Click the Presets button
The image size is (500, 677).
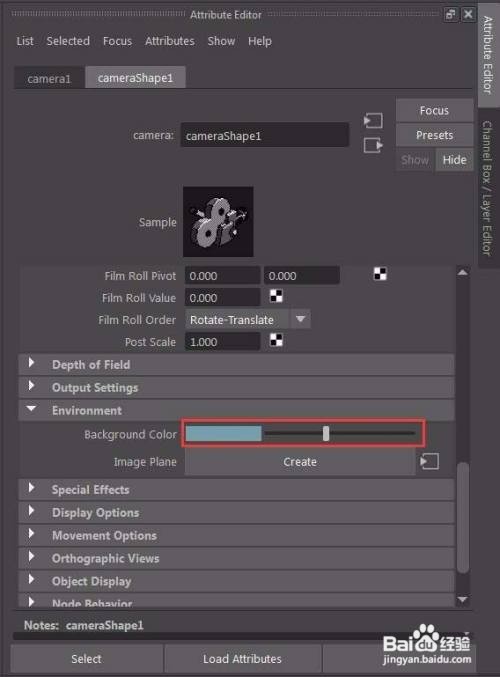click(x=434, y=135)
